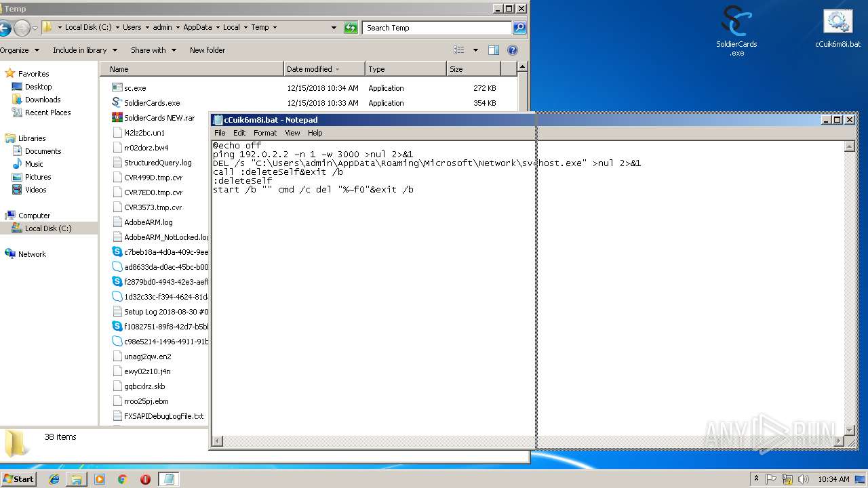The width and height of the screenshot is (868, 488).
Task: Open Share with dropdown
Action: tap(153, 50)
